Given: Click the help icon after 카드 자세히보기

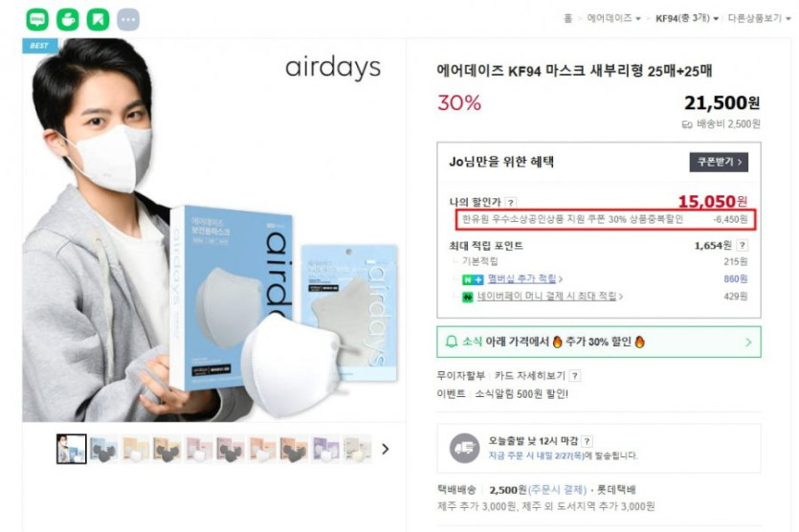Looking at the screenshot, I should [575, 376].
